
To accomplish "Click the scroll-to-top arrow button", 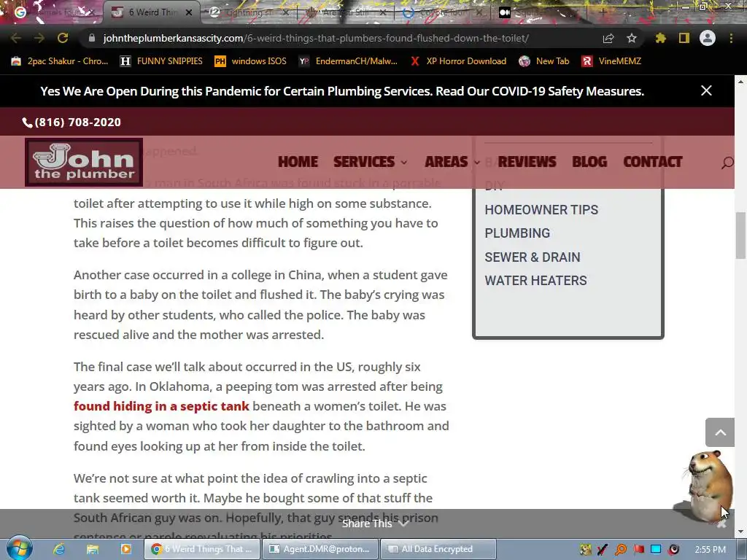I will tap(720, 432).
